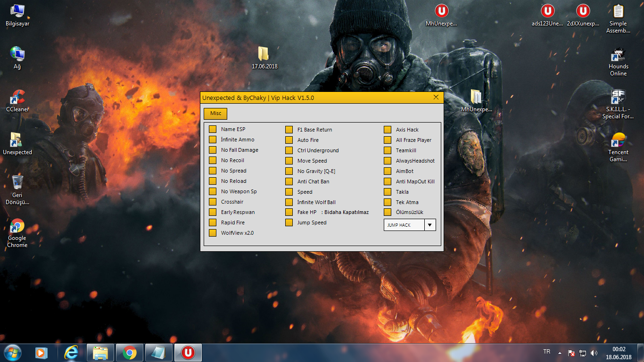644x362 pixels.
Task: Toggle the No Weapon Sp checkbox
Action: click(213, 191)
